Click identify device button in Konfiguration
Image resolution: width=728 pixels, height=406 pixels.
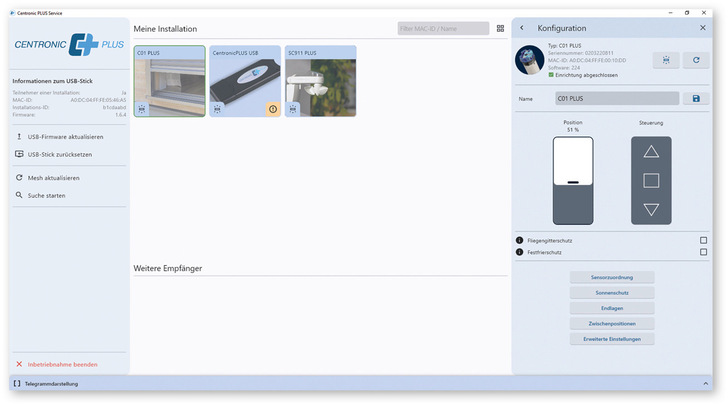click(666, 60)
